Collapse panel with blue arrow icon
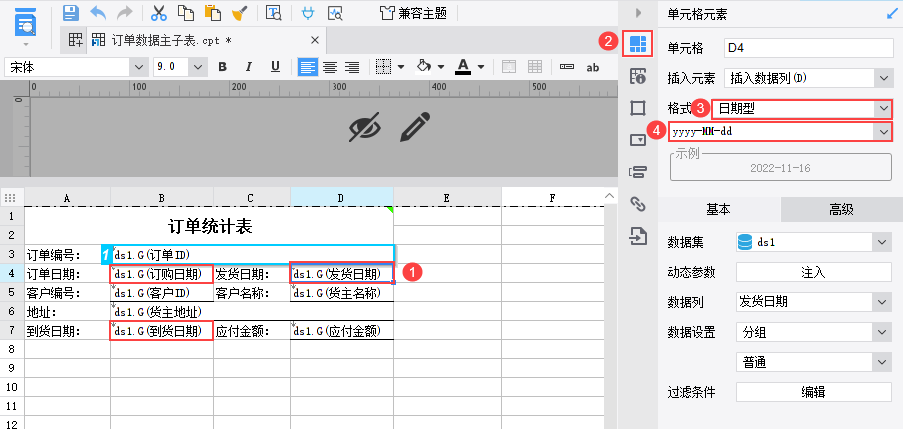The image size is (903, 429). click(x=893, y=14)
